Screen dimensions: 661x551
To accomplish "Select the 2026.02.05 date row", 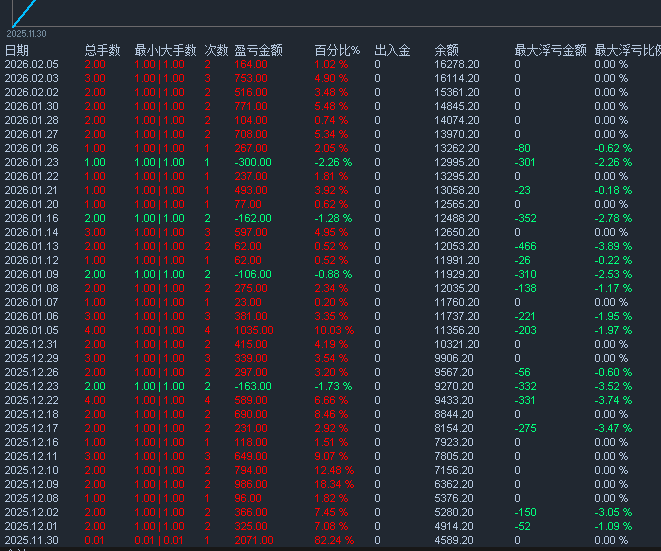I will pos(32,64).
